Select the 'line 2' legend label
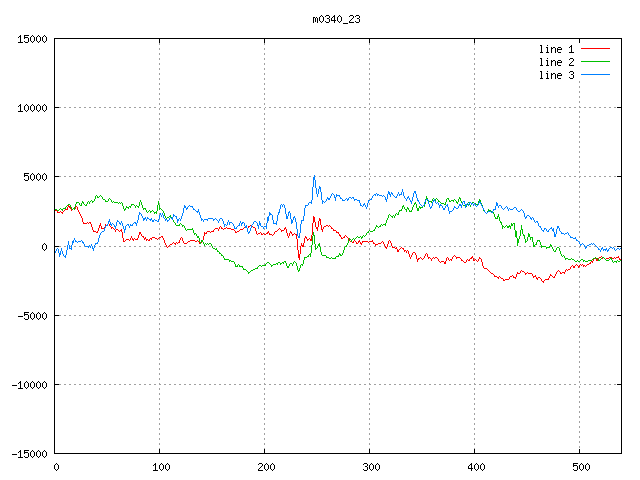The width and height of the screenshot is (640, 480). coord(556,62)
